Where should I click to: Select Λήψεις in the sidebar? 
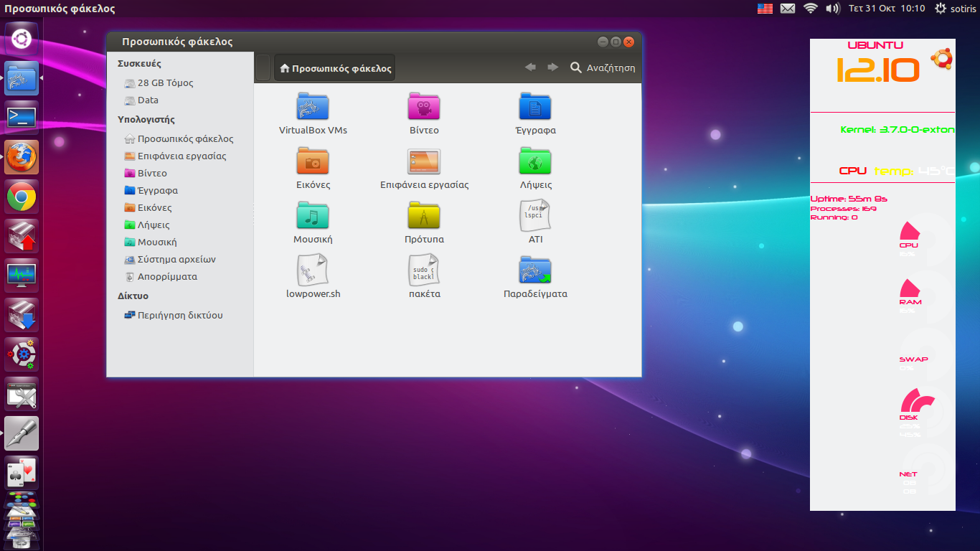point(154,225)
